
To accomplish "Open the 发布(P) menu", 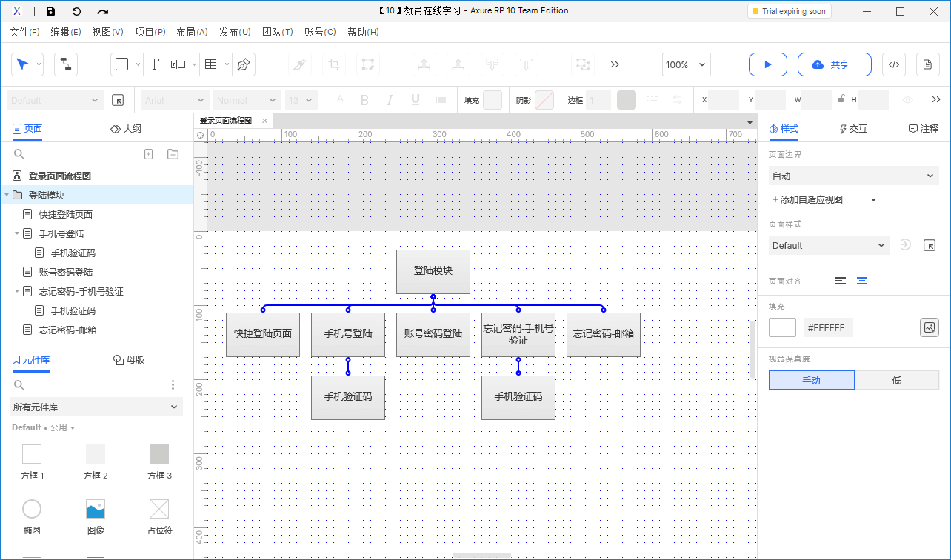I will point(234,32).
